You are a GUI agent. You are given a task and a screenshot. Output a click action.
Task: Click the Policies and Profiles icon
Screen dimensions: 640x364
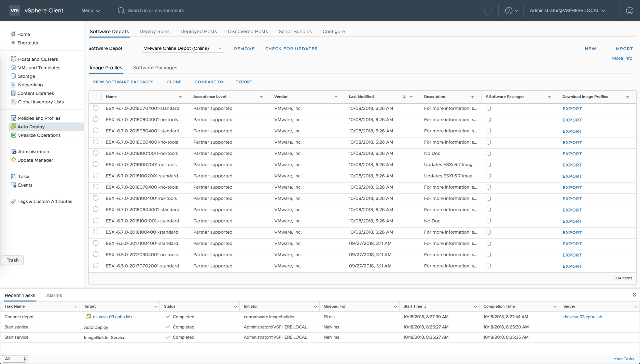point(13,118)
